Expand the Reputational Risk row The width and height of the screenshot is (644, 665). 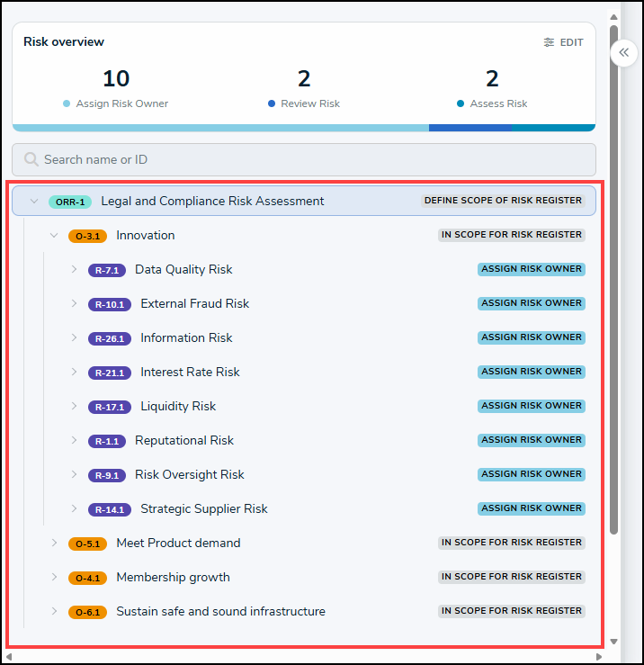(x=74, y=440)
